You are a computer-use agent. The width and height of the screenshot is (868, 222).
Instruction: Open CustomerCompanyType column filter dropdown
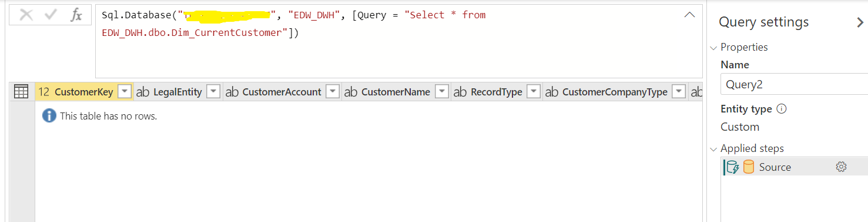tap(679, 92)
